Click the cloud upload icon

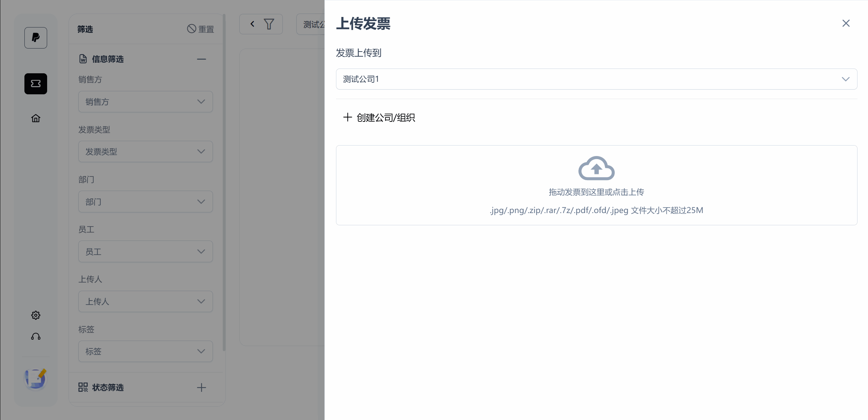pos(596,168)
